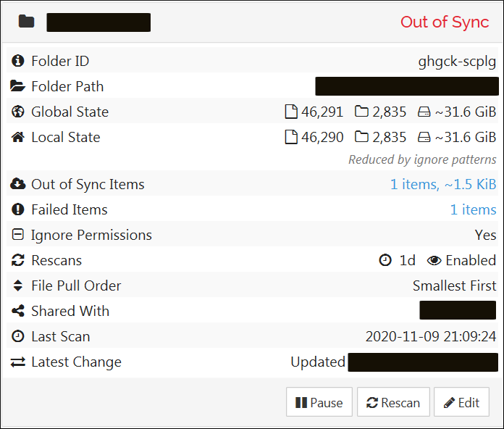504x429 pixels.
Task: Click the folder icon in the panel header
Action: (x=27, y=22)
